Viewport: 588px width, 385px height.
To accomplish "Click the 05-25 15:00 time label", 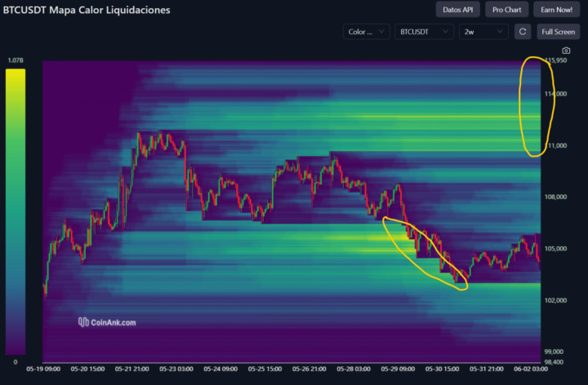I will pos(265,370).
